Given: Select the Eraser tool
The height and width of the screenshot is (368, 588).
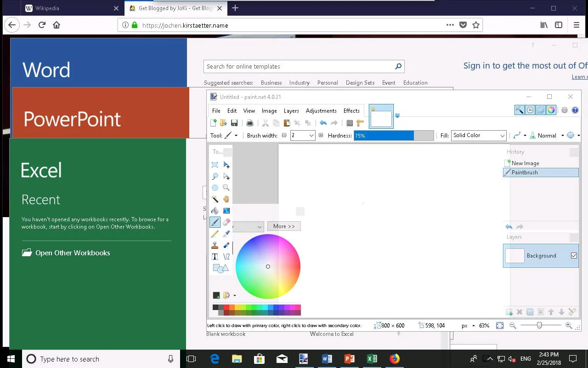Looking at the screenshot, I should pyautogui.click(x=226, y=222).
